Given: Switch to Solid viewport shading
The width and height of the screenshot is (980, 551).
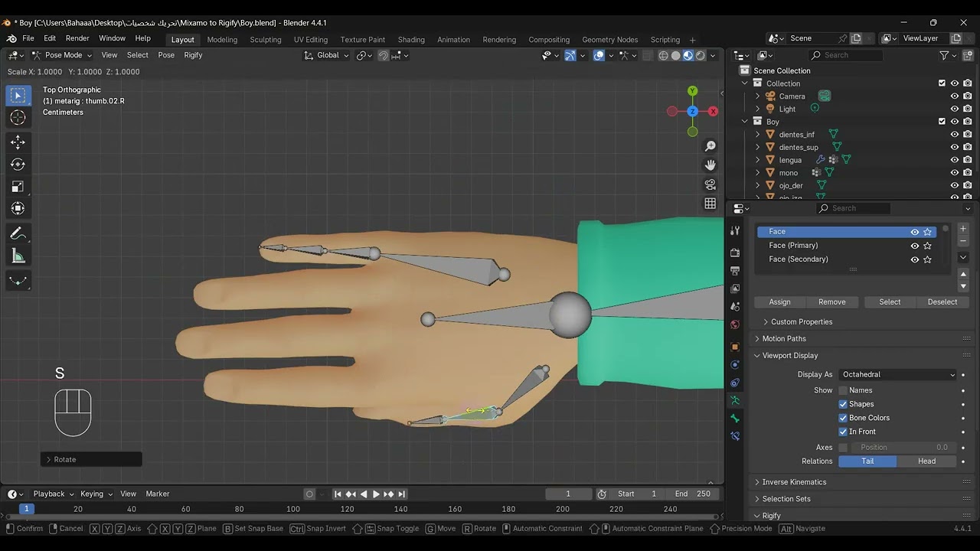Looking at the screenshot, I should coord(675,55).
